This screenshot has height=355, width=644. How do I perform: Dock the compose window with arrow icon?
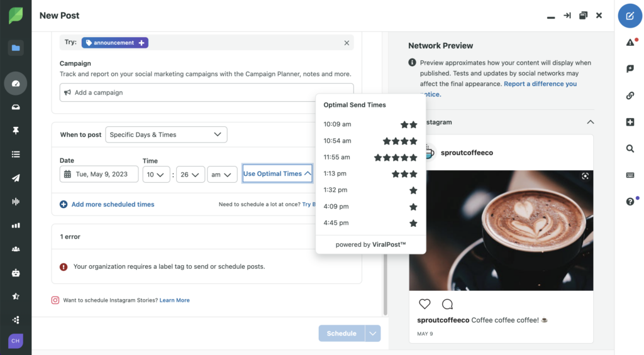click(x=567, y=16)
